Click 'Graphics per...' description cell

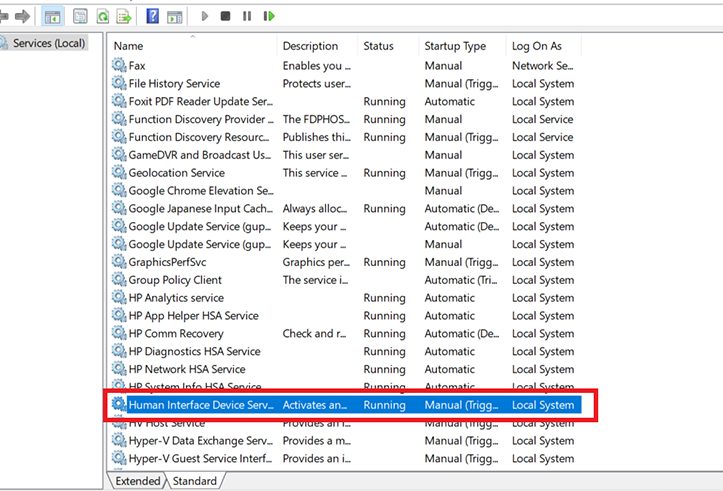316,262
